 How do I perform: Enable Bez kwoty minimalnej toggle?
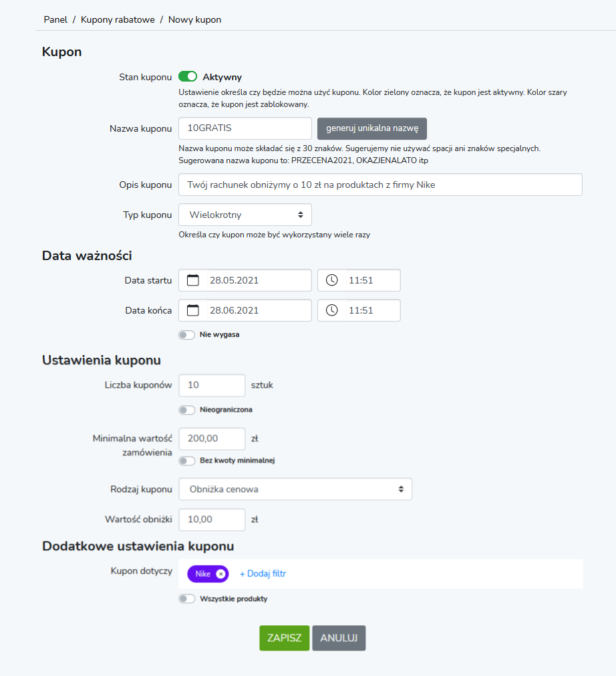(186, 461)
